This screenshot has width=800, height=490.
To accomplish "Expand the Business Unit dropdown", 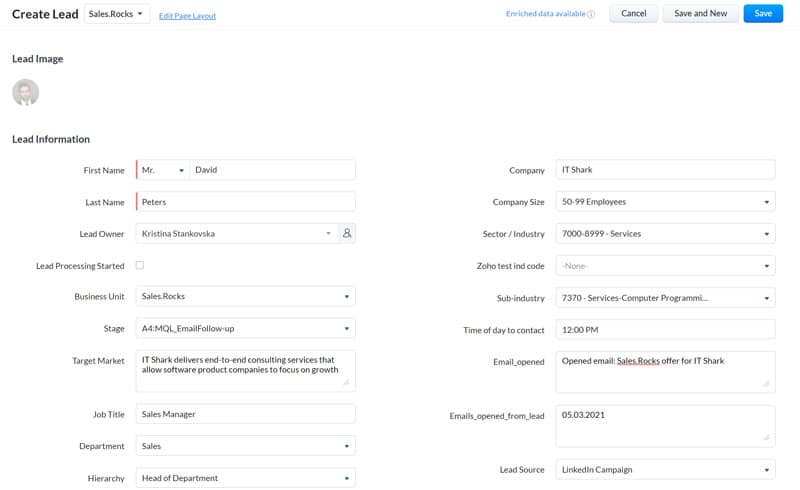I will tap(346, 297).
